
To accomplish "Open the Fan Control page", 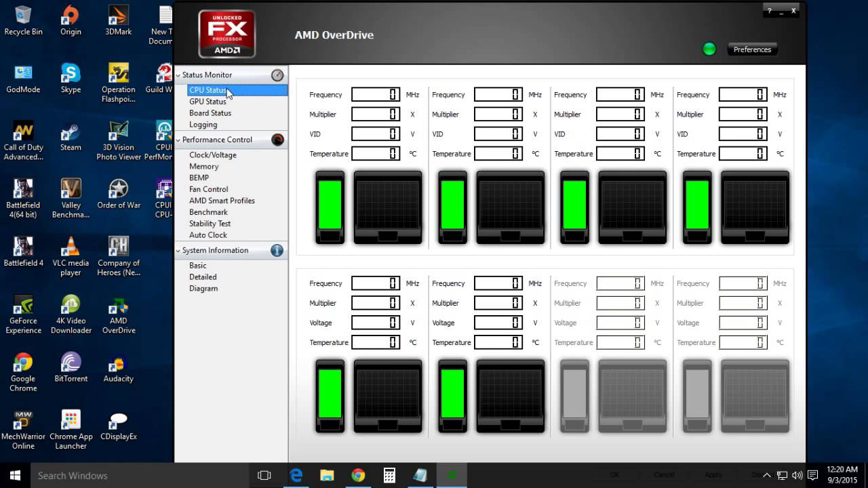I will click(208, 189).
